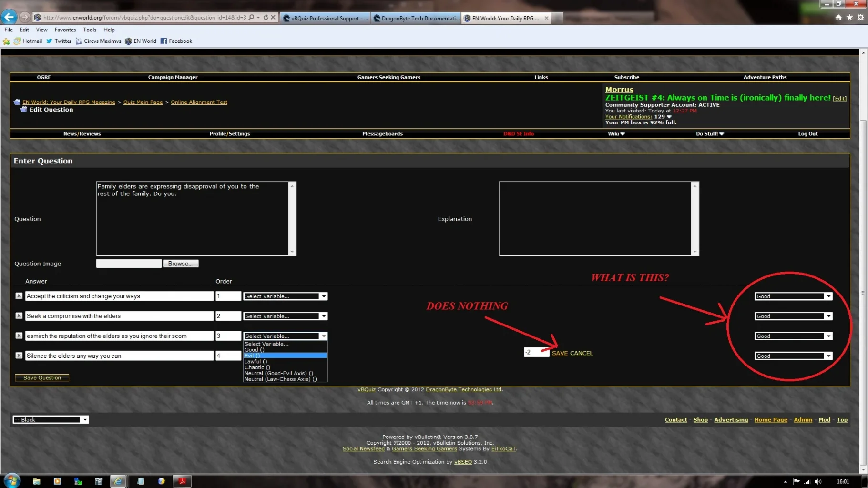868x488 pixels.
Task: Open the Favorites menu
Action: 65,30
